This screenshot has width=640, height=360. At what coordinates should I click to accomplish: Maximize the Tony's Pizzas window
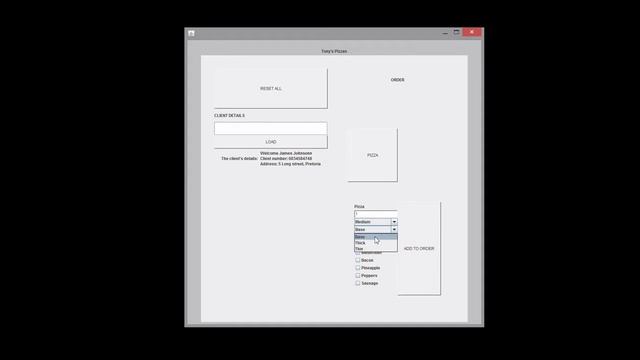[x=456, y=32]
